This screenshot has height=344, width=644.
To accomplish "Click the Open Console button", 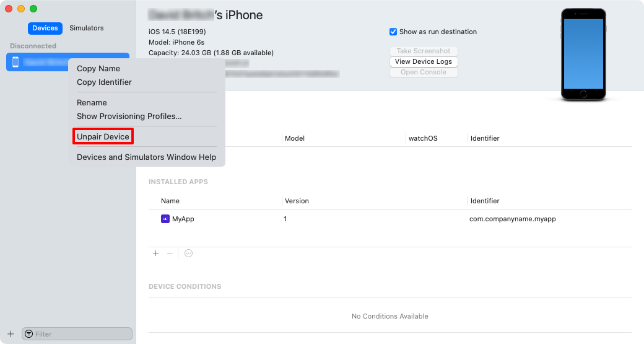I will (x=424, y=73).
